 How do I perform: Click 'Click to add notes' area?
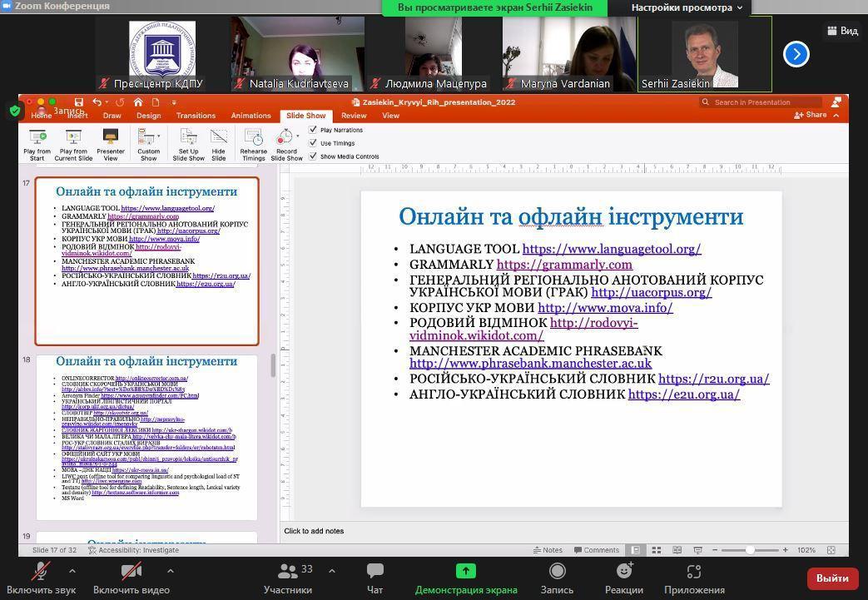[314, 531]
